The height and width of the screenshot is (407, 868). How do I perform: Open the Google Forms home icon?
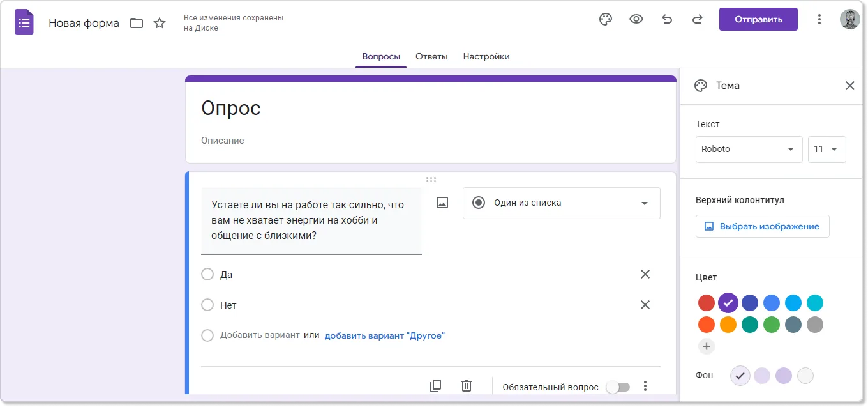(24, 23)
